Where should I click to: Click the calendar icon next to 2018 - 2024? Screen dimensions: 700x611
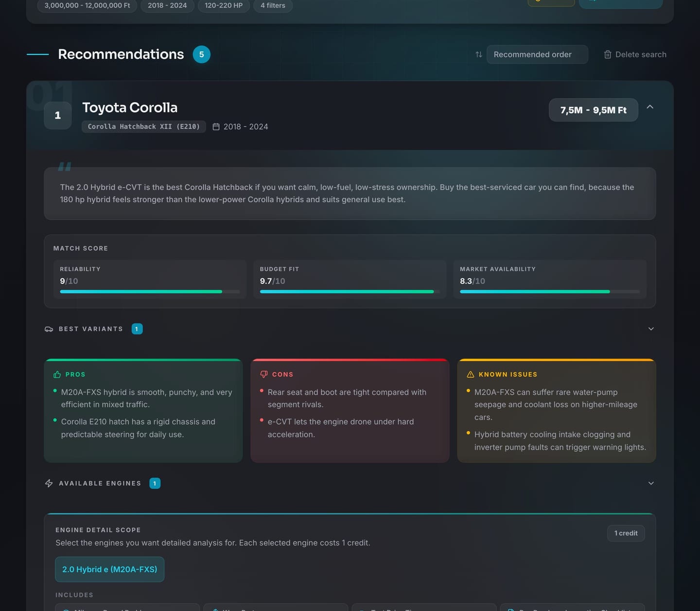pyautogui.click(x=216, y=126)
